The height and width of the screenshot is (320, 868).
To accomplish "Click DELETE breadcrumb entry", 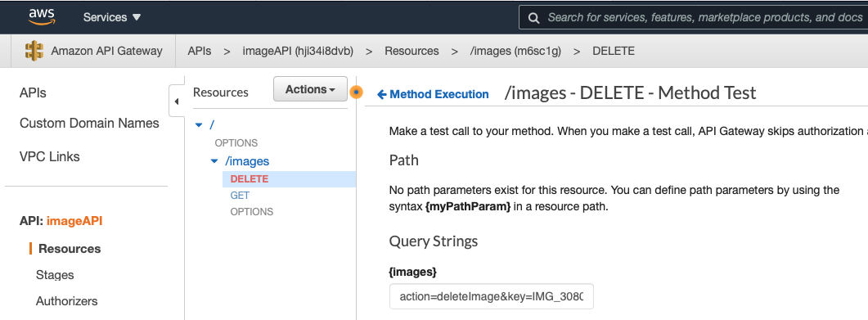I will [x=614, y=51].
